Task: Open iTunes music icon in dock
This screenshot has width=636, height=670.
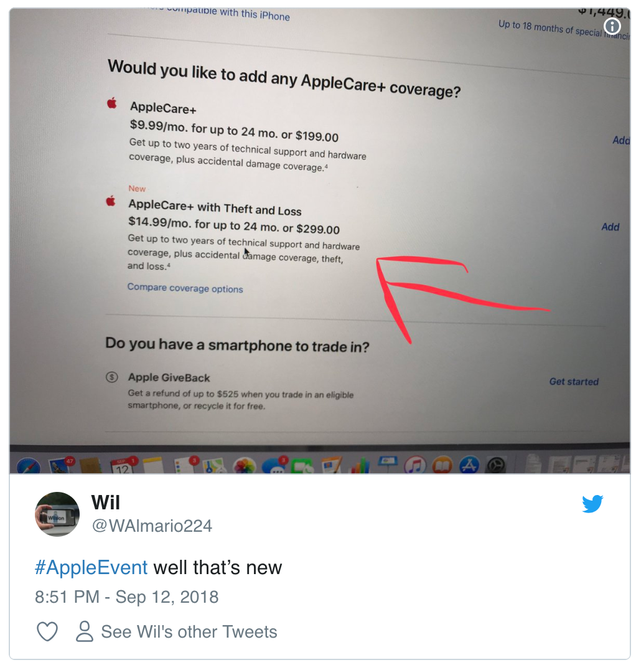Action: (415, 465)
